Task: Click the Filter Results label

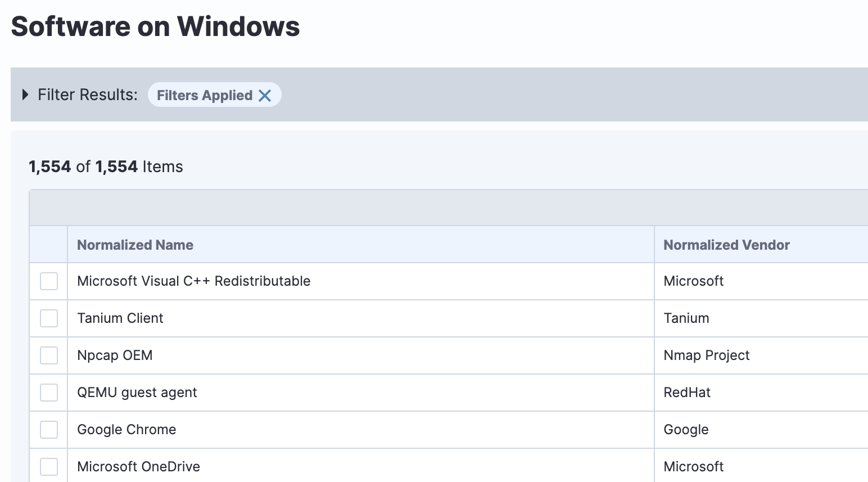Action: [x=87, y=94]
